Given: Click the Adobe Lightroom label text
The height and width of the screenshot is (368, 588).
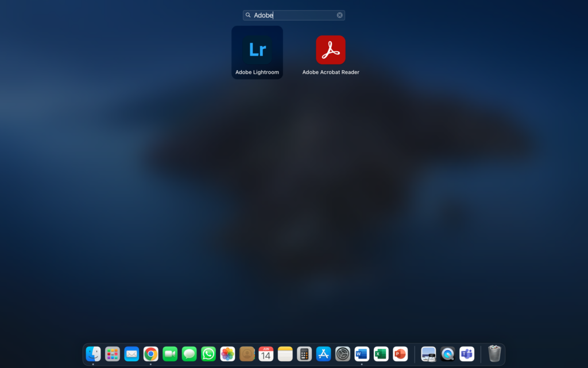Looking at the screenshot, I should pyautogui.click(x=257, y=72).
